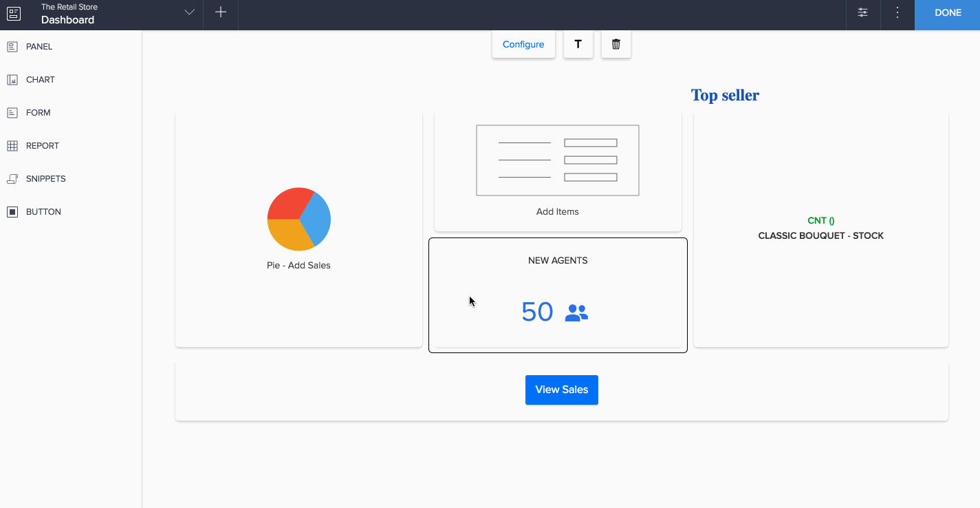Click the agents people icon
Viewport: 980px width, 508px height.
click(576, 313)
